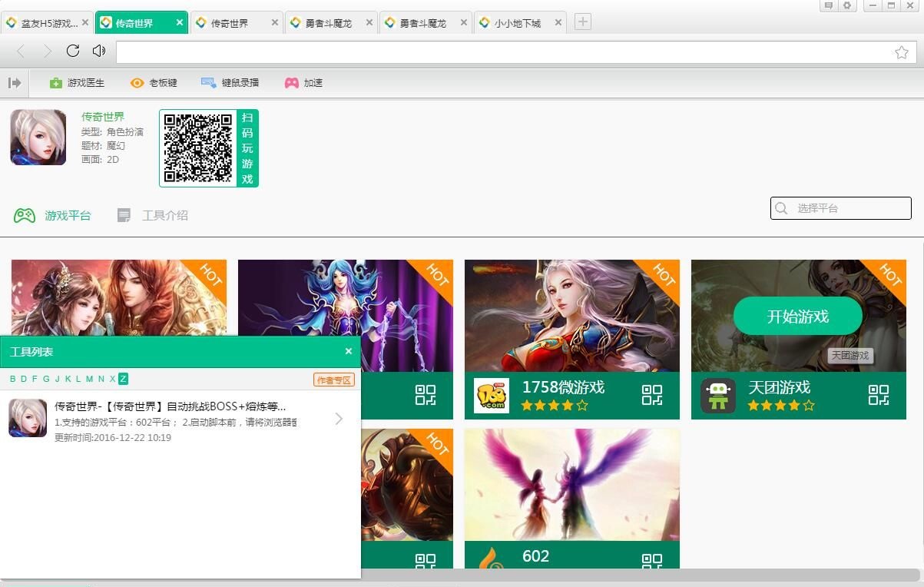924x587 pixels.
Task: Filter tool list by letter Z
Action: 123,379
